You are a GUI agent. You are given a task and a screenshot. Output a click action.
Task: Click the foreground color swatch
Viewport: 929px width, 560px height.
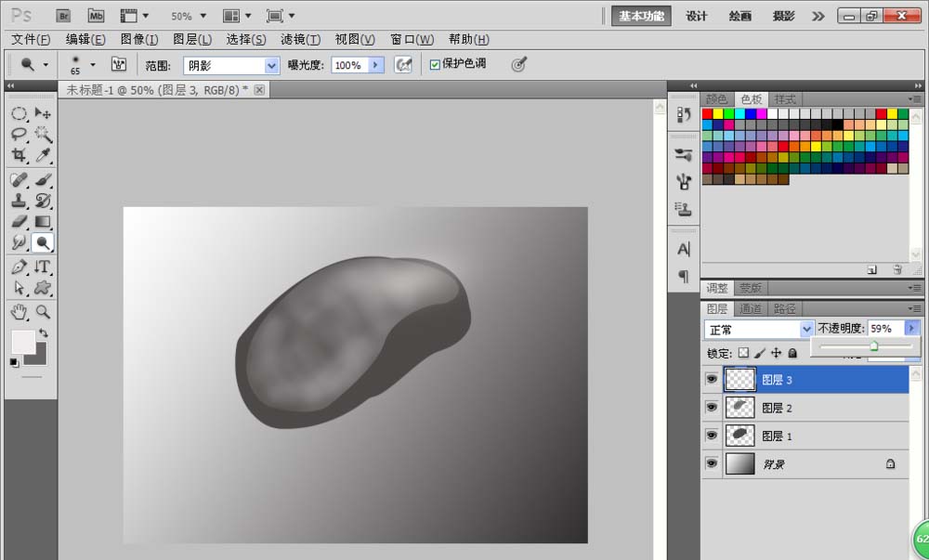point(23,342)
